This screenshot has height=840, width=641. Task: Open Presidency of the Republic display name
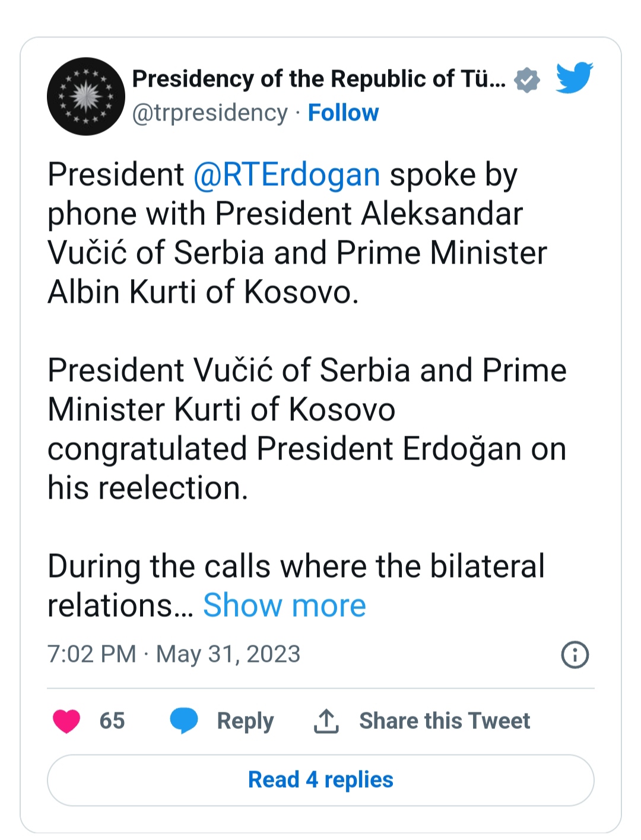[x=319, y=78]
